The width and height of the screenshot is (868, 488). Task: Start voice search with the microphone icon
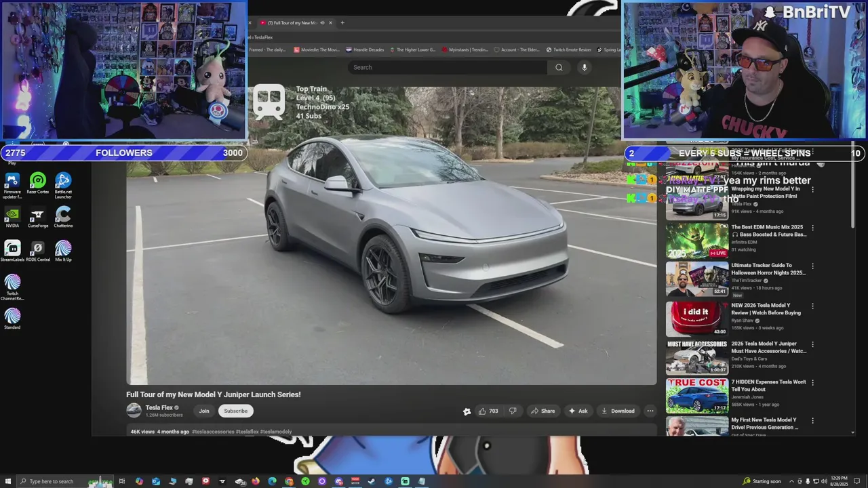pyautogui.click(x=585, y=67)
